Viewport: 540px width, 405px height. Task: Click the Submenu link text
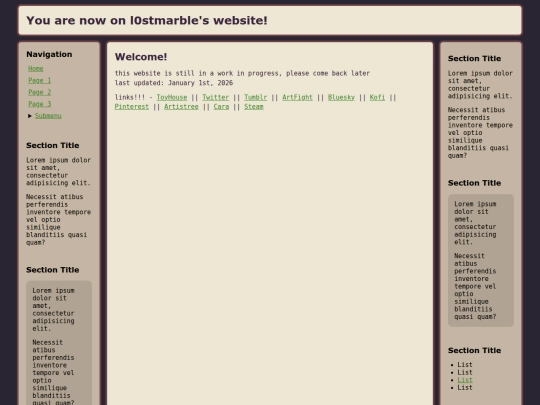[x=48, y=116]
